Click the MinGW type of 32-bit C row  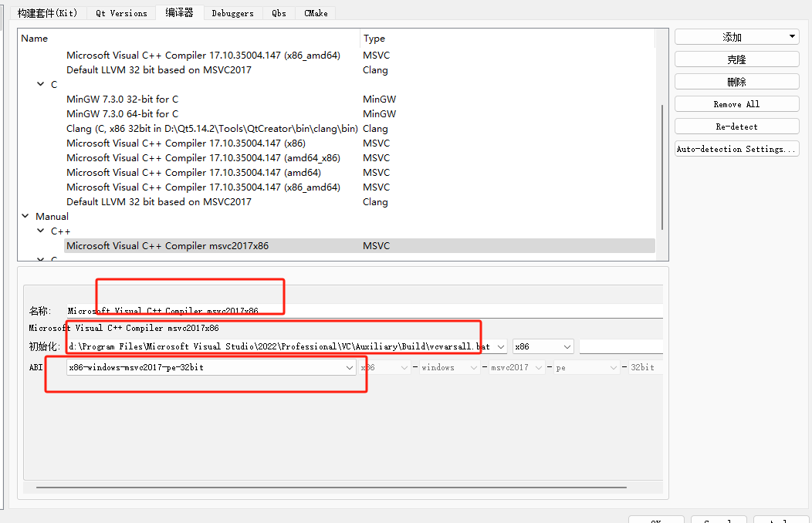tap(380, 99)
